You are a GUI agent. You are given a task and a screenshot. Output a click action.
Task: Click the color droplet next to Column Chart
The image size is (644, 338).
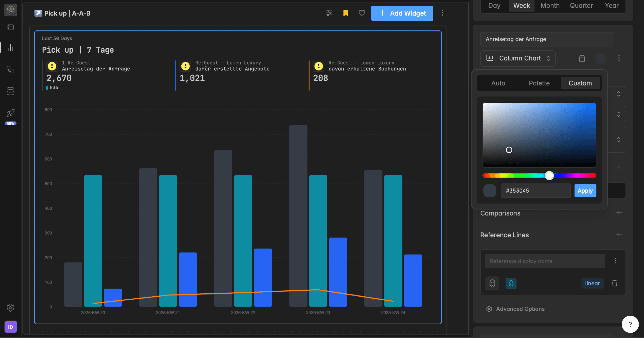click(601, 58)
